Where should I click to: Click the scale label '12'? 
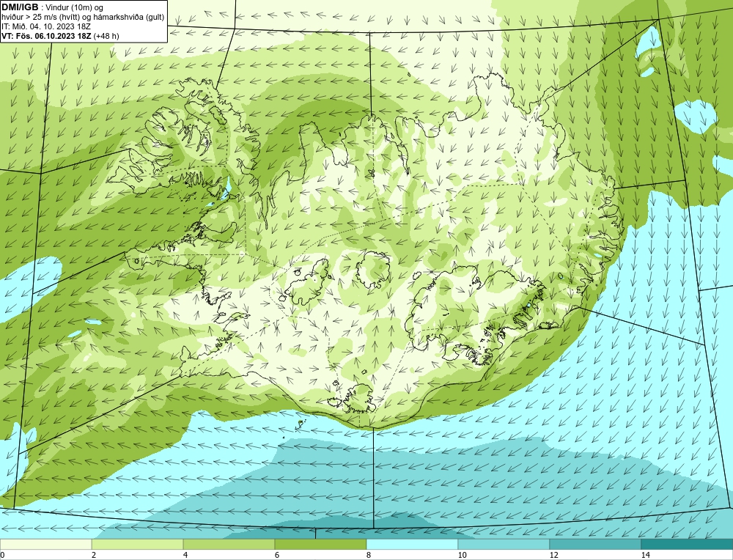(554, 555)
